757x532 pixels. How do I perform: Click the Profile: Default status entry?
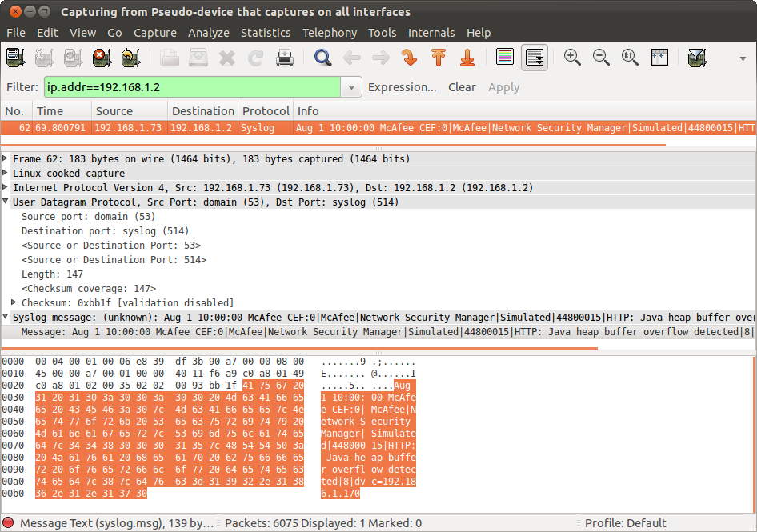[x=625, y=523]
